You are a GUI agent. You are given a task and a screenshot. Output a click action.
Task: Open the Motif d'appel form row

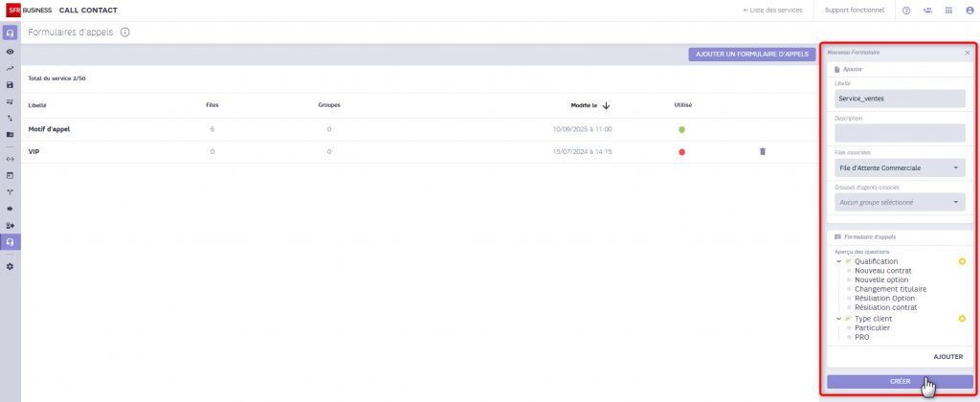click(x=419, y=129)
